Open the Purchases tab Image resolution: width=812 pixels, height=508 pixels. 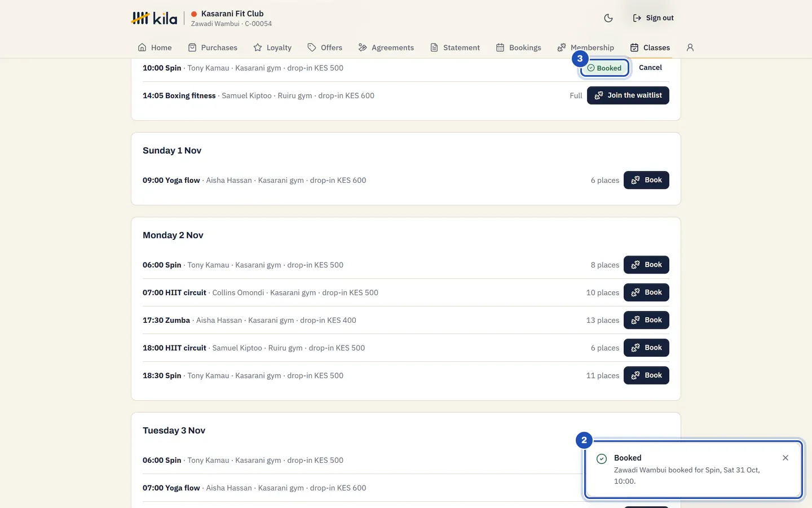pos(213,47)
